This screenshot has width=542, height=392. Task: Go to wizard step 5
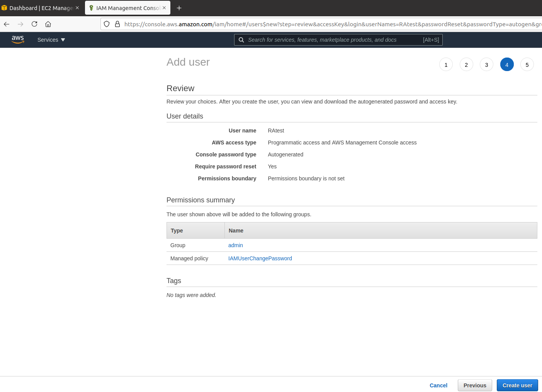[x=527, y=64]
